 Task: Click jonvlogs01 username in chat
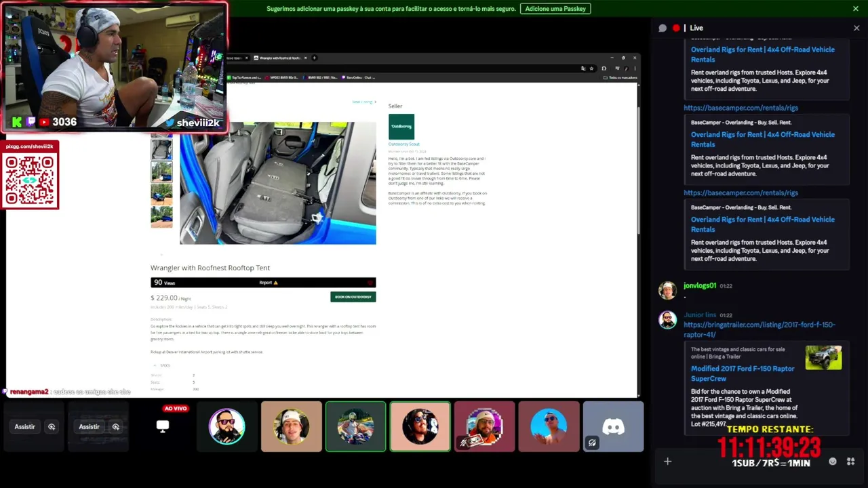(x=700, y=286)
